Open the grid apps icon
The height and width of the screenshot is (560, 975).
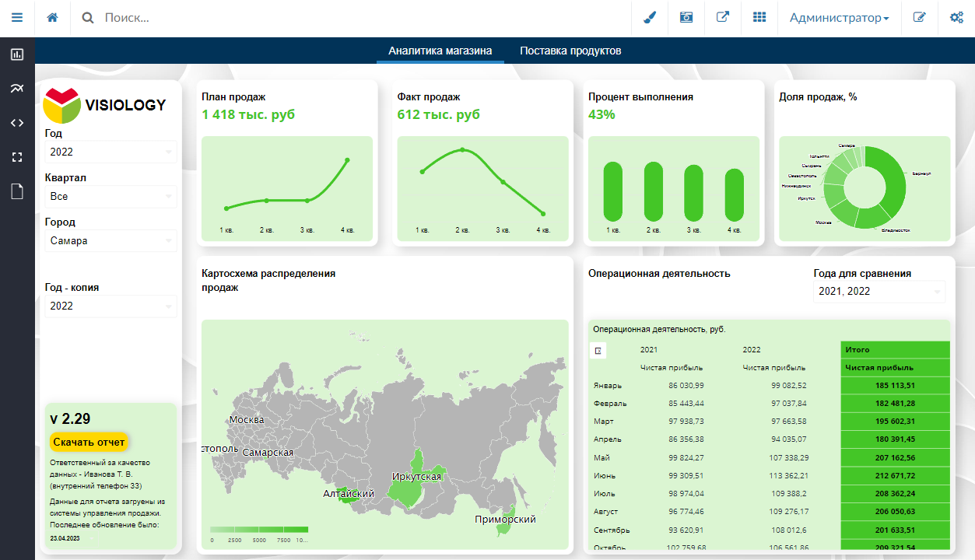tap(759, 17)
